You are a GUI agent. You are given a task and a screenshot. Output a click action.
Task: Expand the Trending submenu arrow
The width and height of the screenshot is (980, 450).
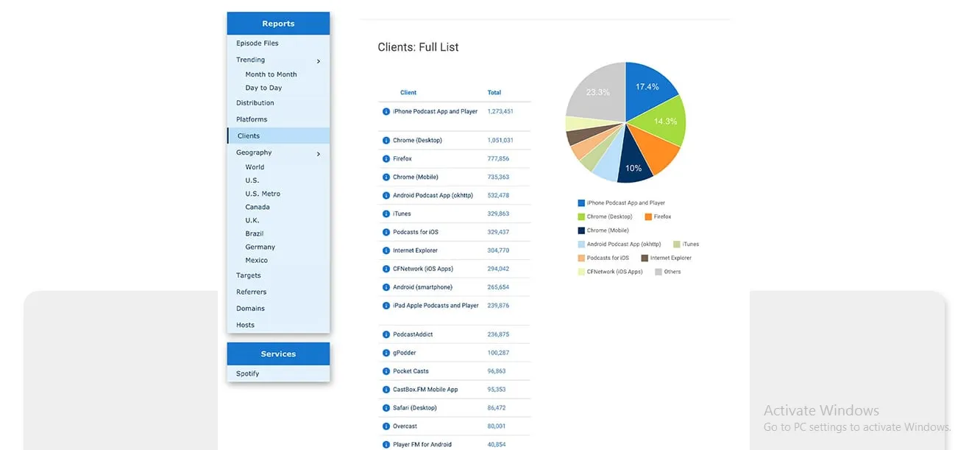319,61
